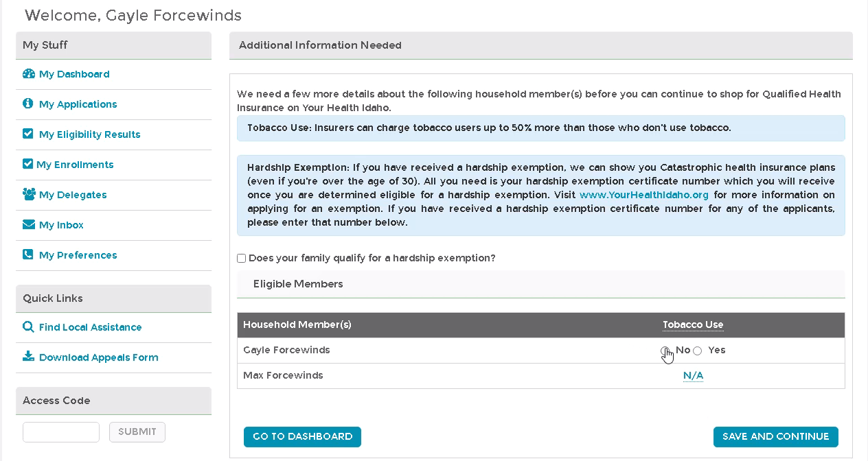Click the My Dashboard gauge icon
This screenshot has width=868, height=461.
28,74
